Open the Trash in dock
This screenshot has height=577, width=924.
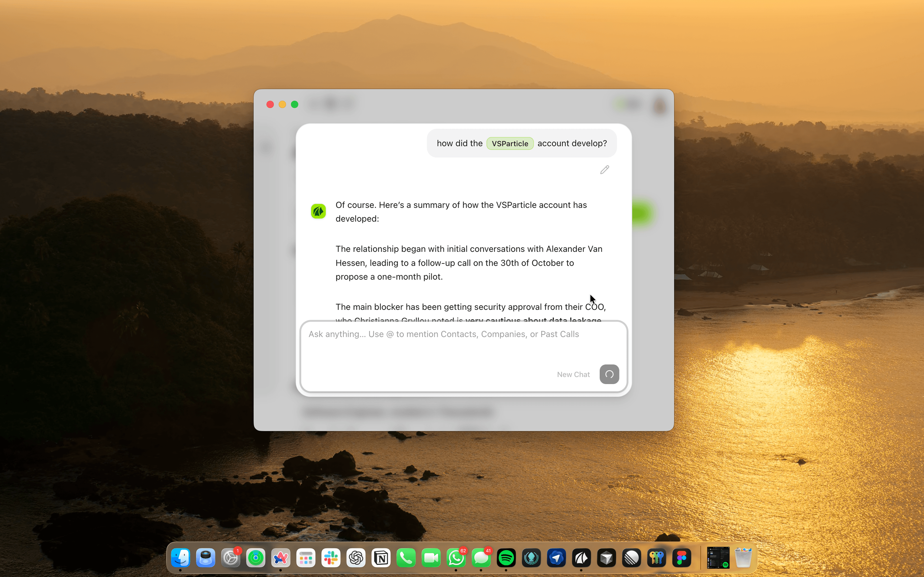click(x=743, y=558)
